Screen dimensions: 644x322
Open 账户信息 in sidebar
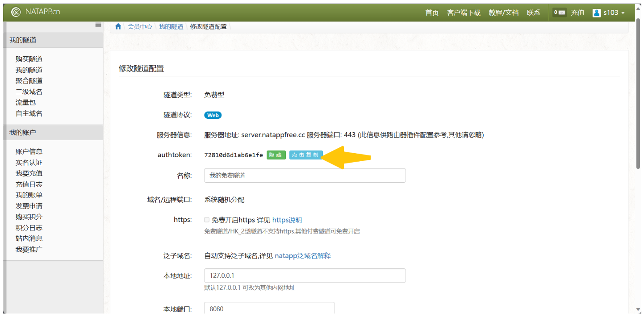tap(29, 151)
